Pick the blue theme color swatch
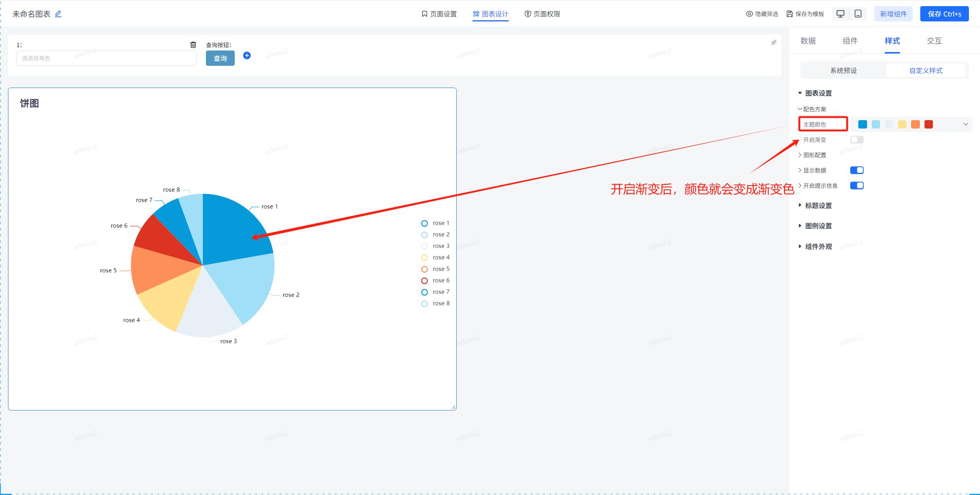This screenshot has height=495, width=980. point(862,124)
